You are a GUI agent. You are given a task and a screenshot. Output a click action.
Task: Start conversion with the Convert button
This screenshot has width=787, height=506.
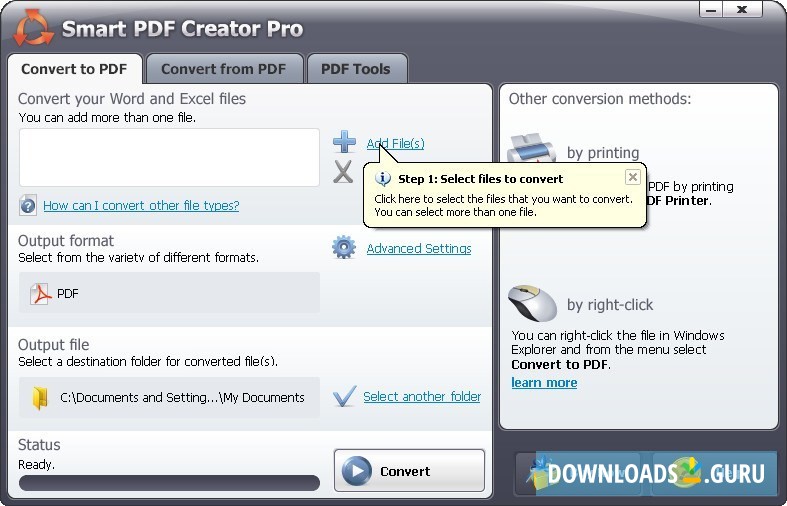click(x=409, y=471)
